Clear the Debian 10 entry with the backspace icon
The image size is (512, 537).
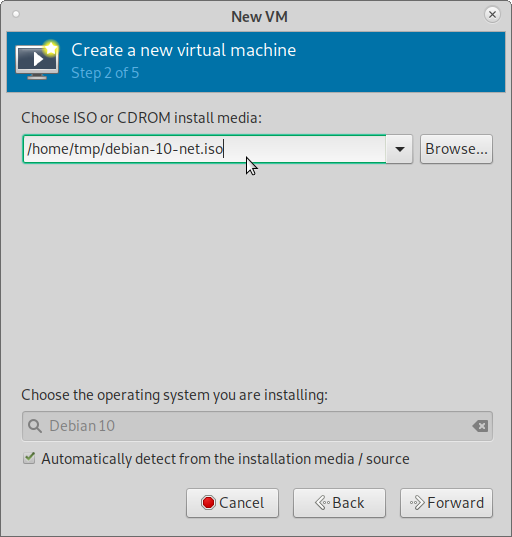tap(480, 426)
